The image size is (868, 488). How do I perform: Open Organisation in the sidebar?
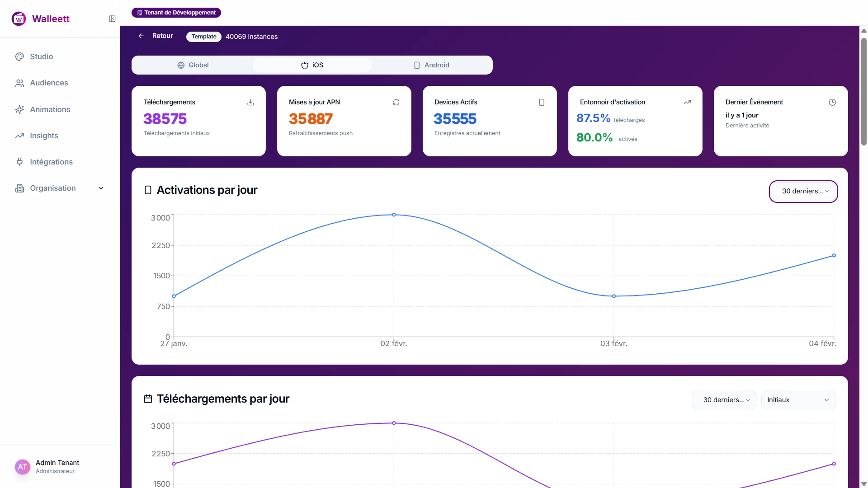click(x=60, y=188)
